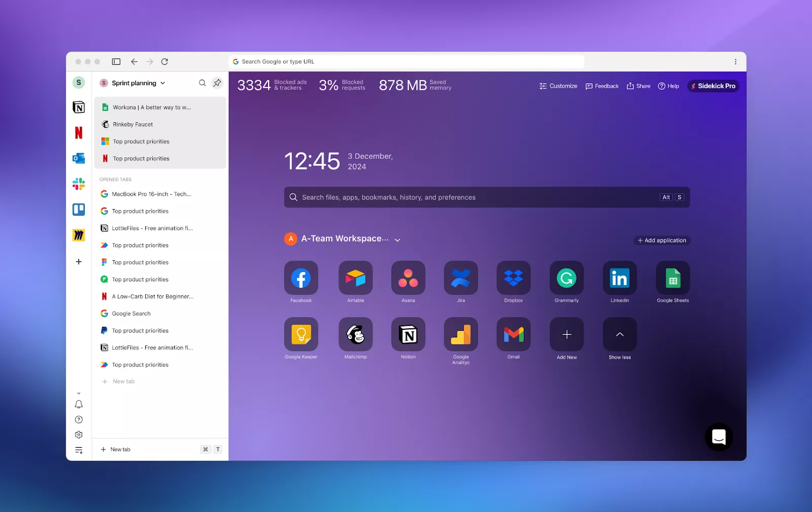Click the Sidekick Pro button
This screenshot has height=512, width=812.
pos(713,86)
